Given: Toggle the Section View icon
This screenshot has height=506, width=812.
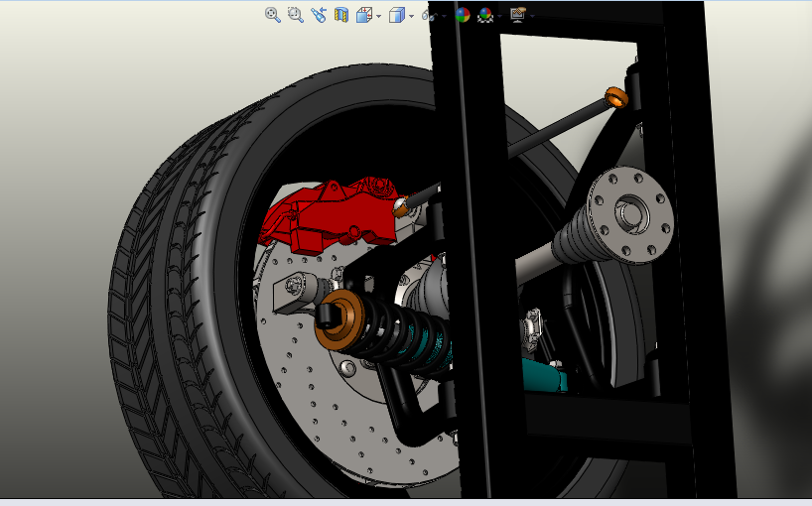Looking at the screenshot, I should [340, 15].
